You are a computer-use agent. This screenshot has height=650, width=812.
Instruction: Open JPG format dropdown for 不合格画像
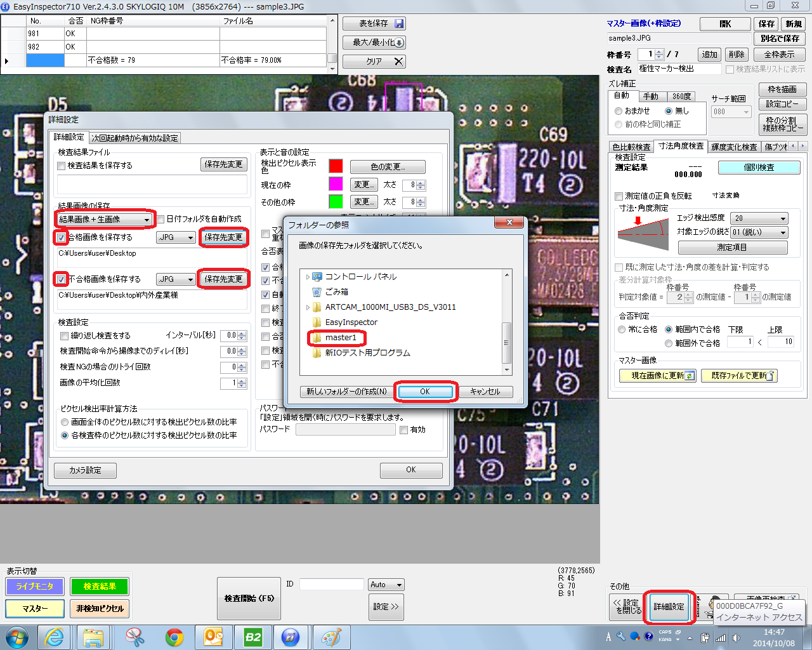pyautogui.click(x=176, y=279)
